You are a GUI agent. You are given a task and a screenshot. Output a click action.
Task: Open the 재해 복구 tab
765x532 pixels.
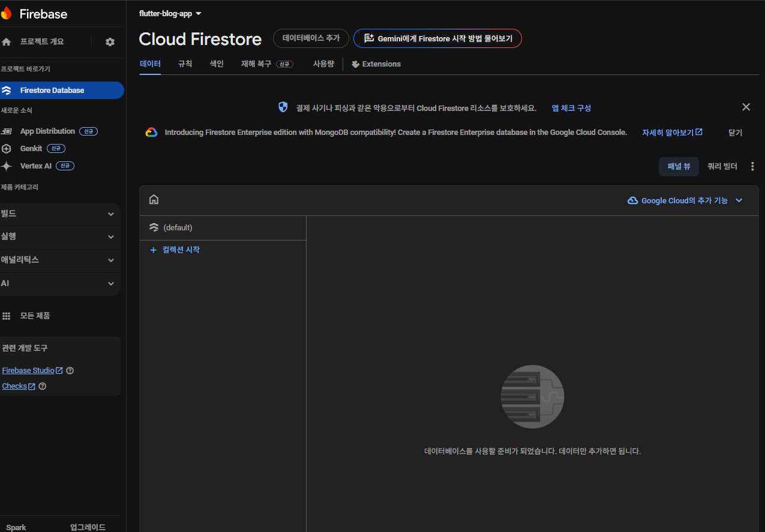click(x=267, y=64)
